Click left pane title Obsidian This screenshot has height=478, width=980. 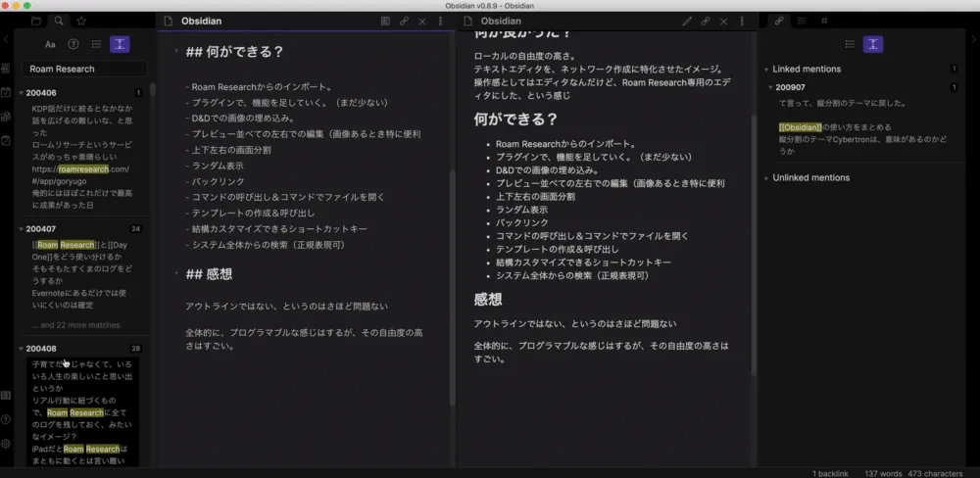pos(201,22)
